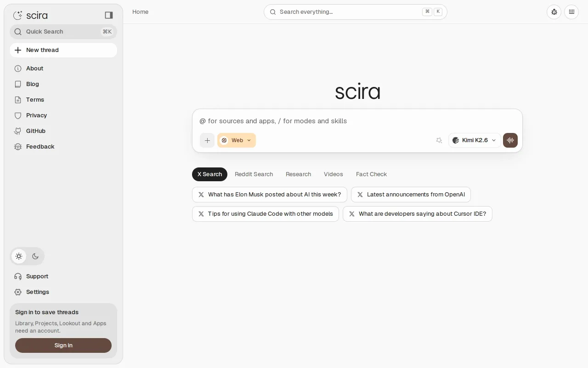This screenshot has height=368, width=588.
Task: Click the voice waveform button
Action: coord(510,140)
